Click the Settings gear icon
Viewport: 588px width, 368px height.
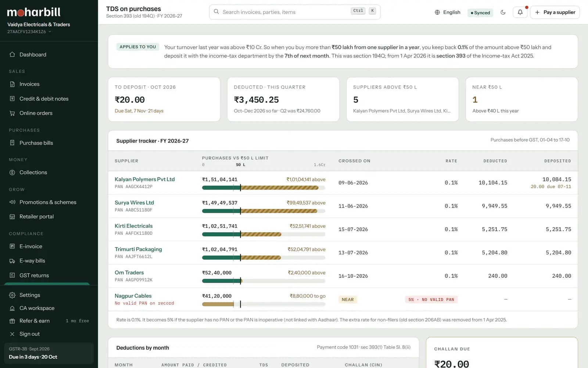[x=12, y=295]
